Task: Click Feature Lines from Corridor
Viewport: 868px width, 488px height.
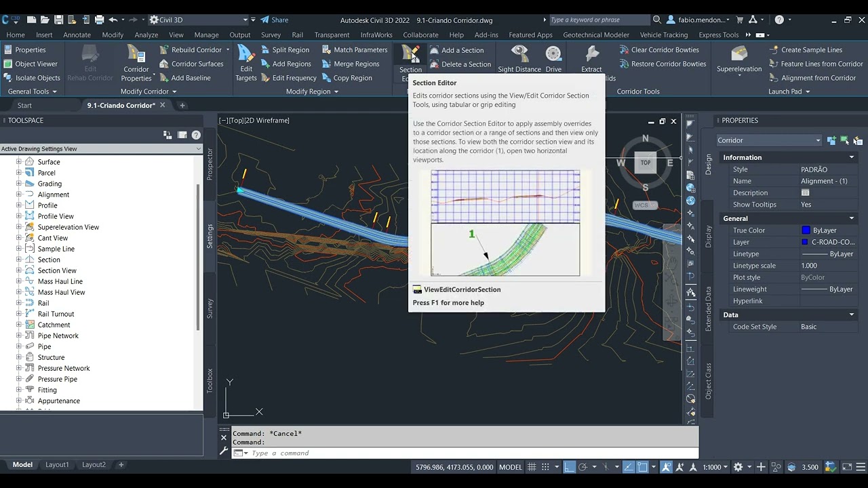Action: (x=816, y=64)
